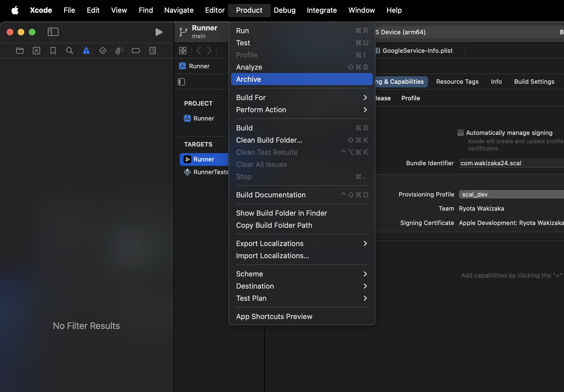Toggle the navigator sidebar button

click(53, 32)
